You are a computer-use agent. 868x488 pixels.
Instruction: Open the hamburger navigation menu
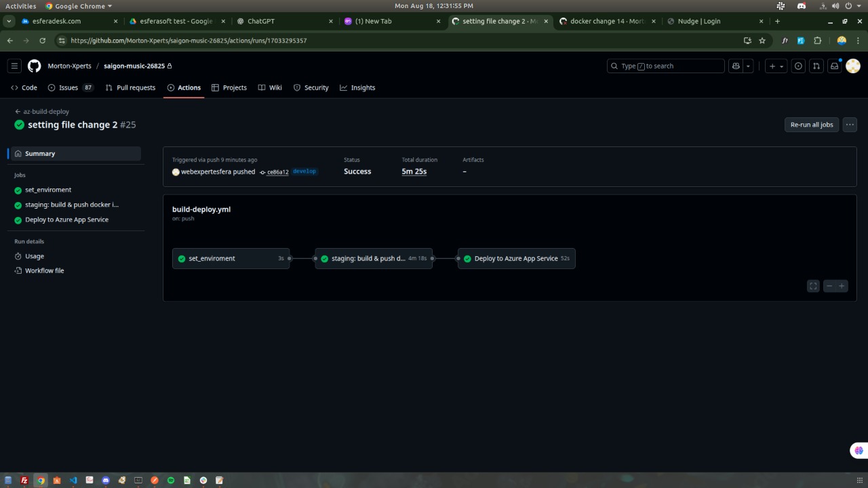click(14, 66)
